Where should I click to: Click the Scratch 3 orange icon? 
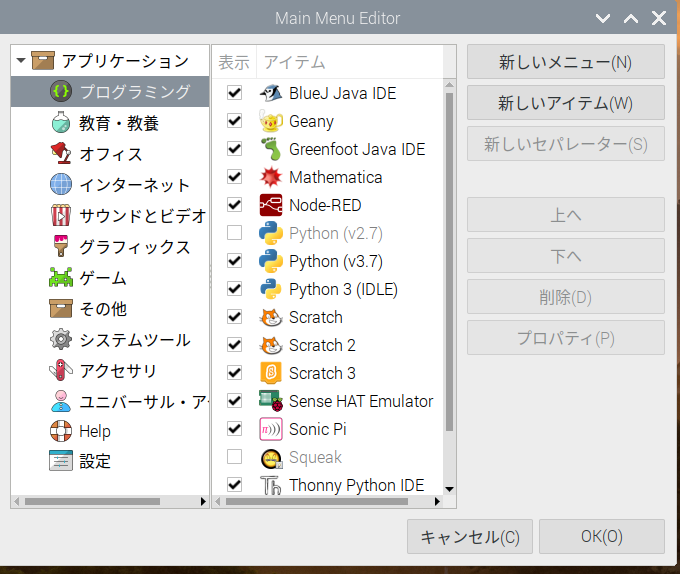click(271, 373)
